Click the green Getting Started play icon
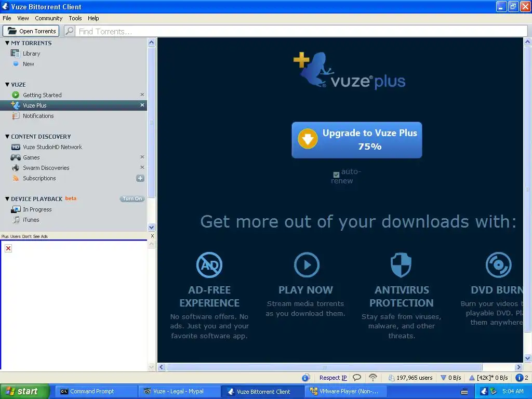Viewport: 532px width, 399px height. tap(15, 95)
